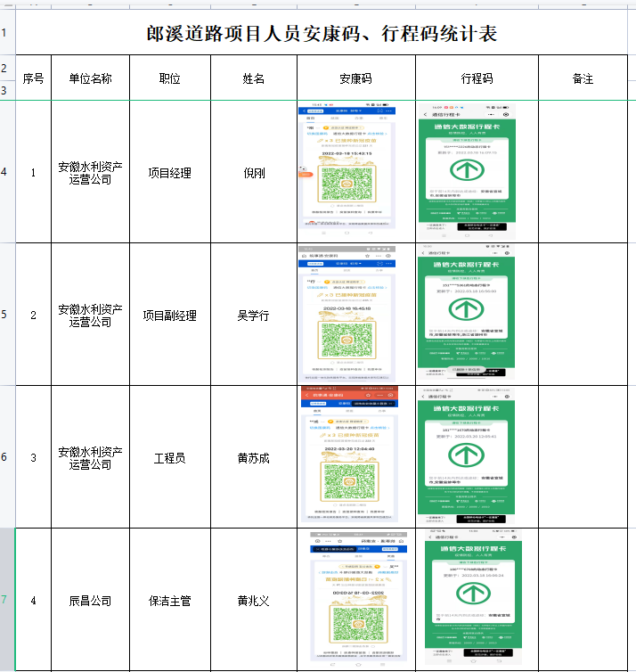Click 吴学行's health code screenshot
Viewport: 636px width, 672px height.
pyautogui.click(x=347, y=314)
